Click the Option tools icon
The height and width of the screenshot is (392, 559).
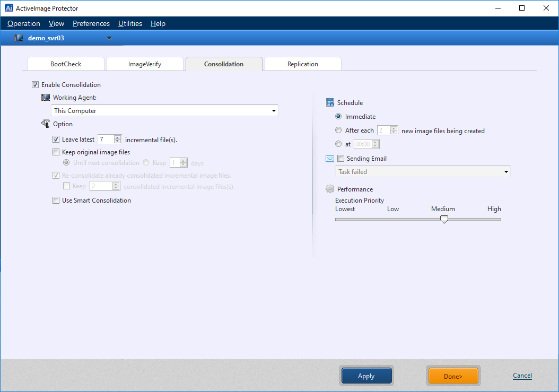46,124
